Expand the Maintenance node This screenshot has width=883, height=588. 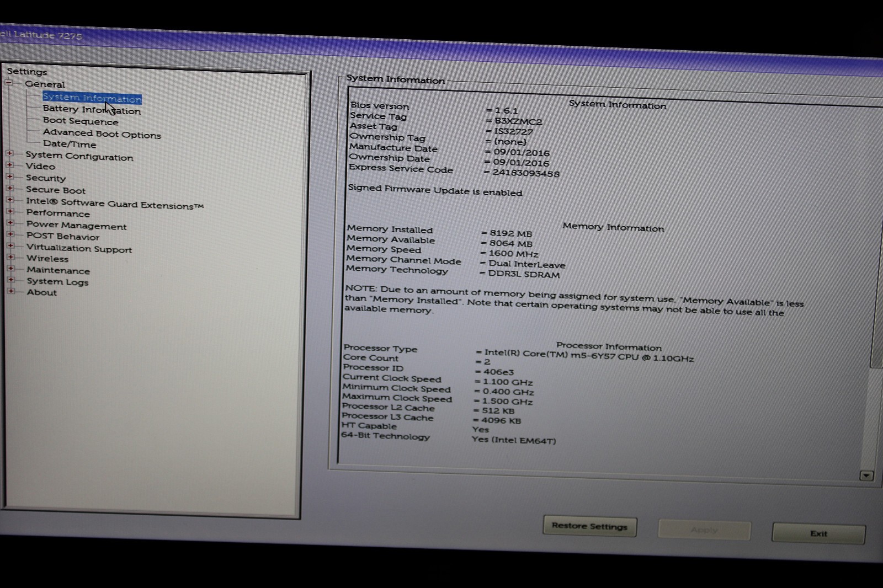pos(10,269)
